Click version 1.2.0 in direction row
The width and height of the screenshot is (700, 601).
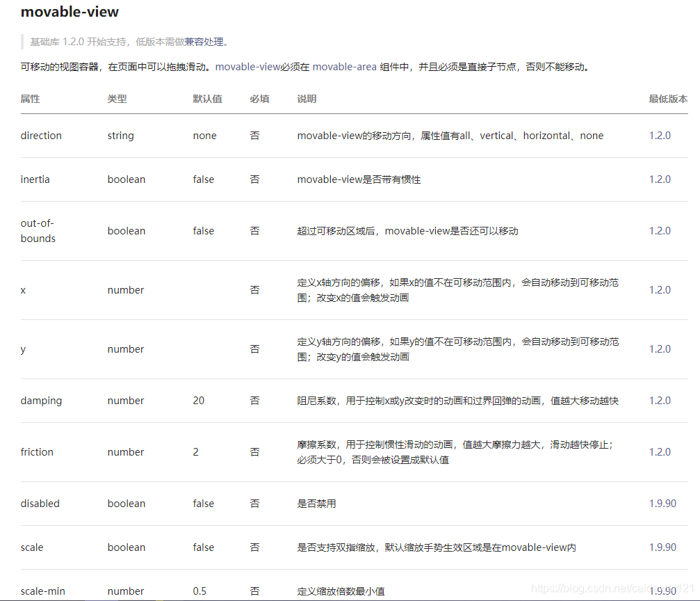point(660,136)
